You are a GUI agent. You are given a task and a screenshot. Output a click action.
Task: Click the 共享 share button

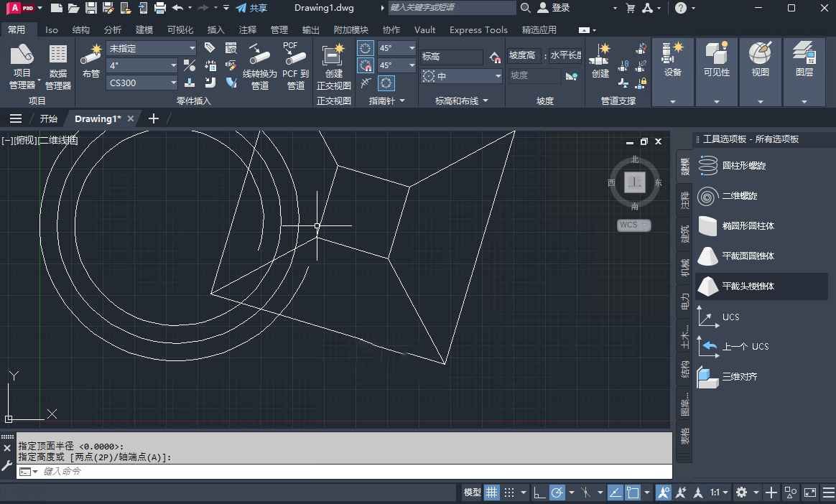[x=251, y=8]
